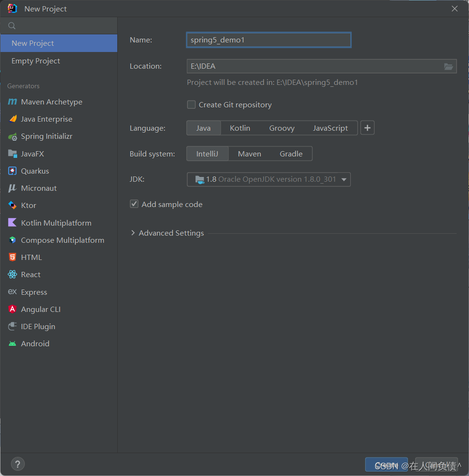Click the IDE Plugin plug icon

tap(12, 326)
